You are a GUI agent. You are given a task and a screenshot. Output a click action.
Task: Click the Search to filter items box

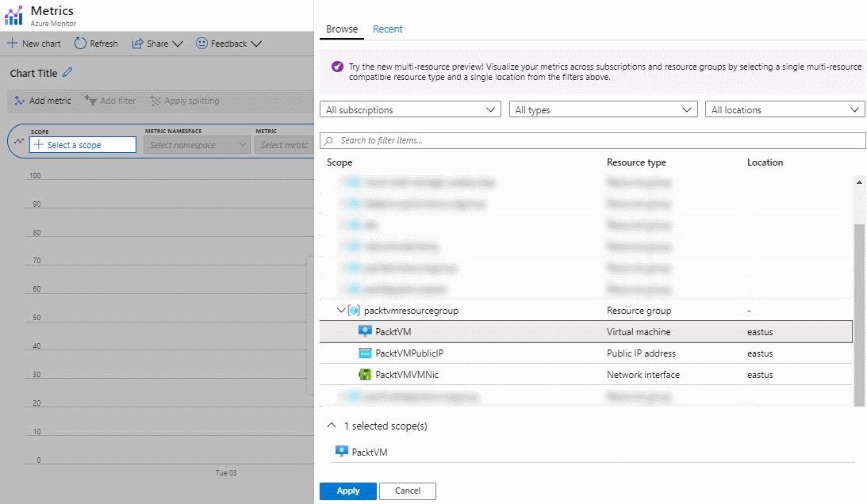[593, 140]
